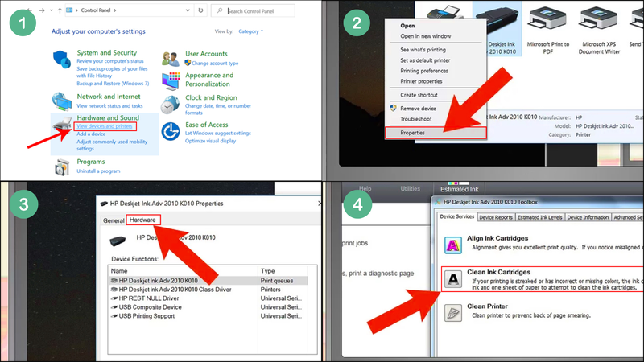Click the User Accounts people icon
The width and height of the screenshot is (644, 362).
[x=171, y=59]
